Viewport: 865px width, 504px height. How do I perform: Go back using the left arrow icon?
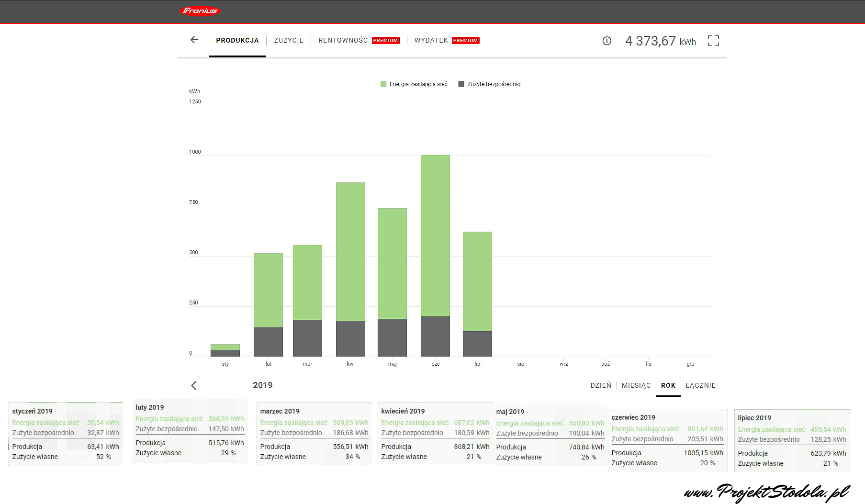[194, 40]
